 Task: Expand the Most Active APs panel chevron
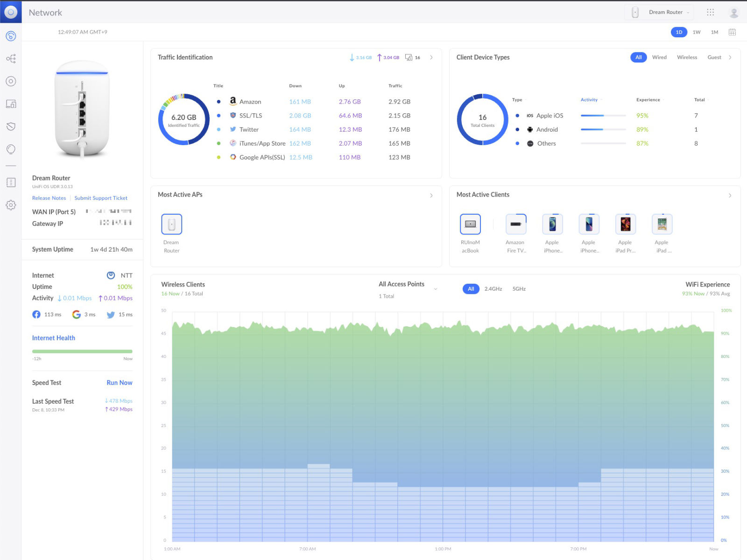pyautogui.click(x=431, y=196)
